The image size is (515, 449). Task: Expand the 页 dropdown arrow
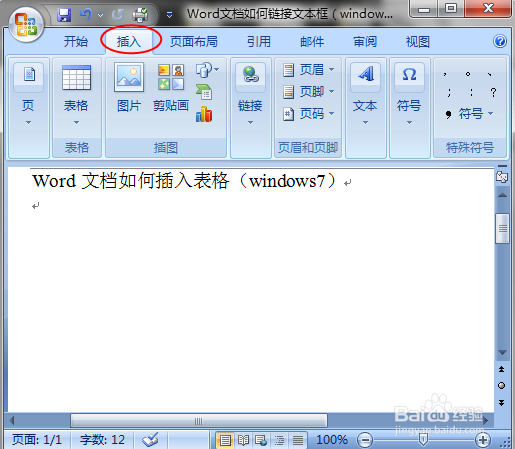[x=28, y=122]
